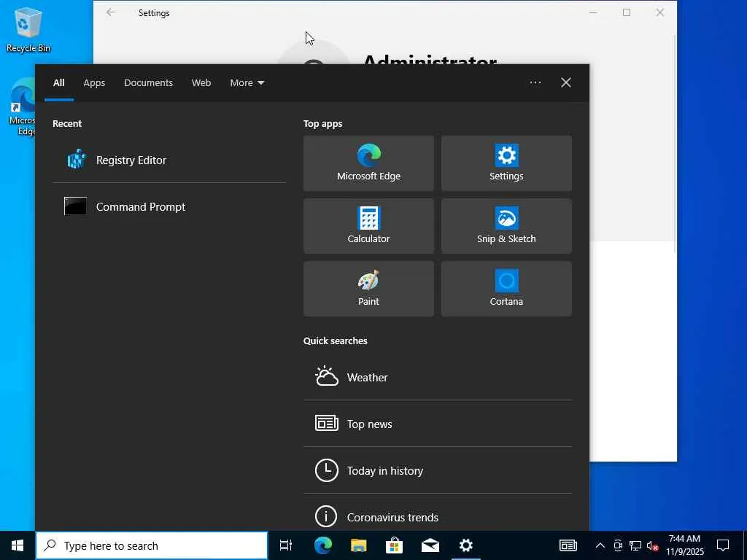The height and width of the screenshot is (560, 747).
Task: Open the Meet Now tray icon
Action: tap(618, 545)
